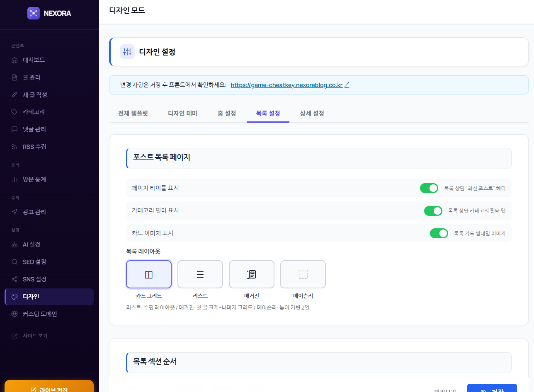The height and width of the screenshot is (392, 534).
Task: Click the NEXORA logo icon
Action: [x=33, y=13]
